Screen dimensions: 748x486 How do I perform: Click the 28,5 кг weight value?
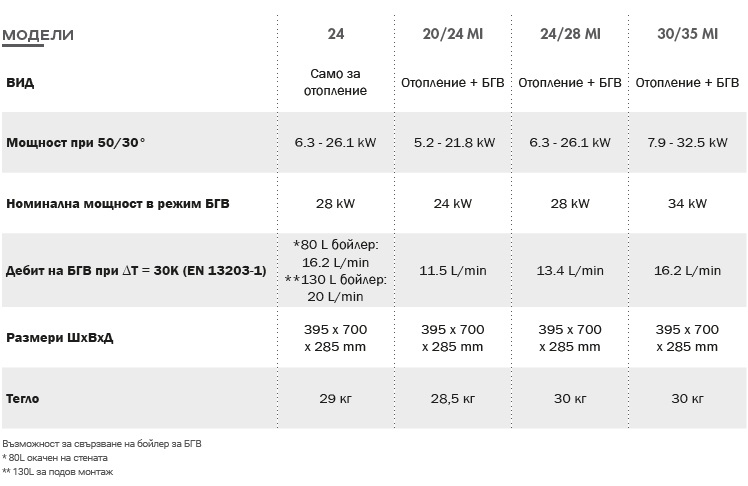click(453, 399)
